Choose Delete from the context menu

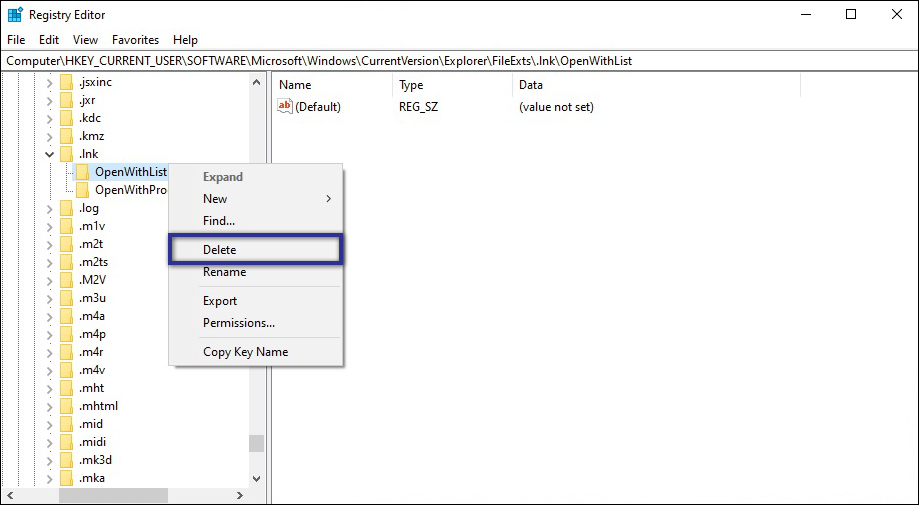click(256, 250)
